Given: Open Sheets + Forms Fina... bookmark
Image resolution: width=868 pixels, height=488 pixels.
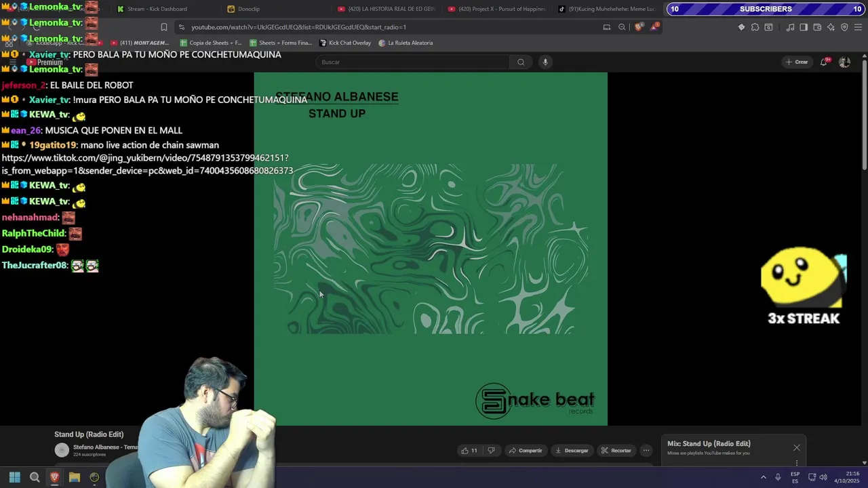Looking at the screenshot, I should click(281, 43).
